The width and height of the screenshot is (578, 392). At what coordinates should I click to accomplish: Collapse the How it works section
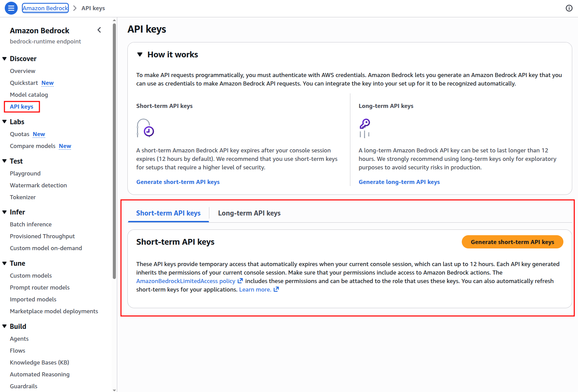(x=140, y=55)
